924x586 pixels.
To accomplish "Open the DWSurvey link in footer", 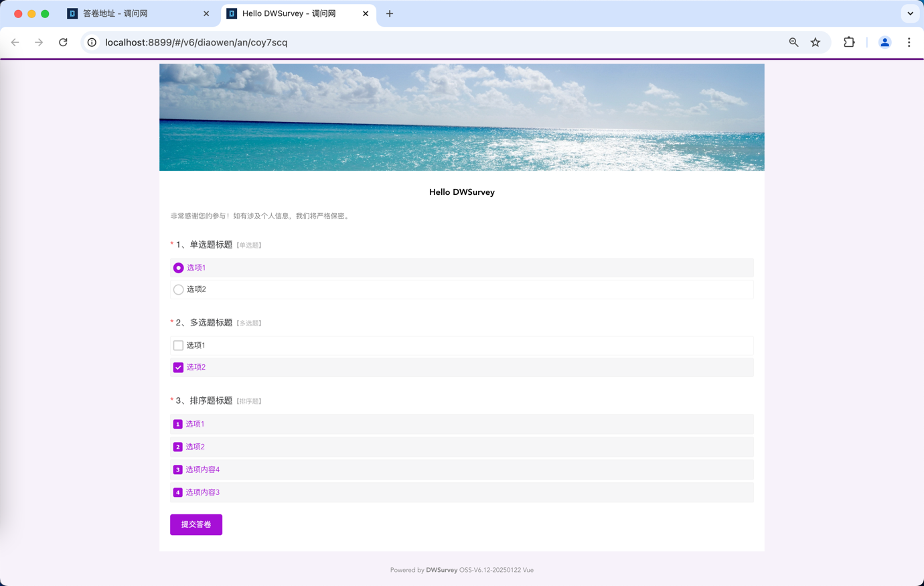I will pyautogui.click(x=442, y=570).
